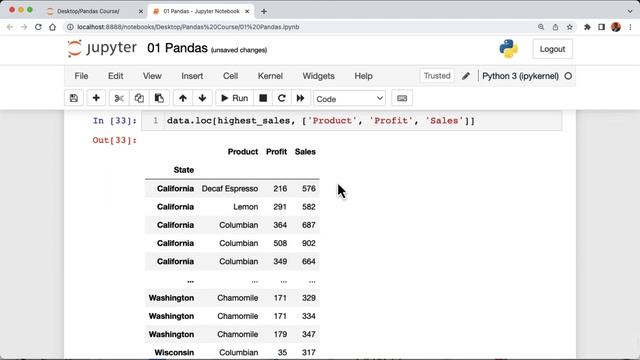Open the Cell menu
Viewport: 640px width, 360px height.
click(x=231, y=76)
